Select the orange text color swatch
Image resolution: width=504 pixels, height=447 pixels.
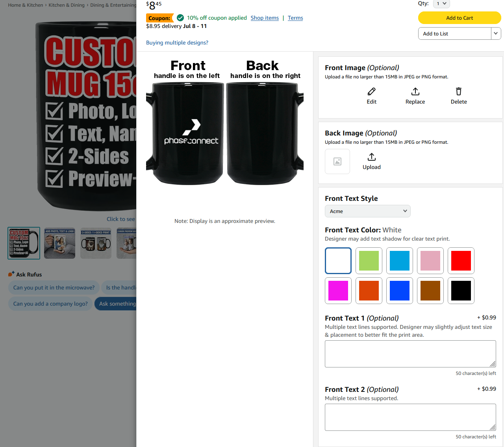pyautogui.click(x=369, y=291)
